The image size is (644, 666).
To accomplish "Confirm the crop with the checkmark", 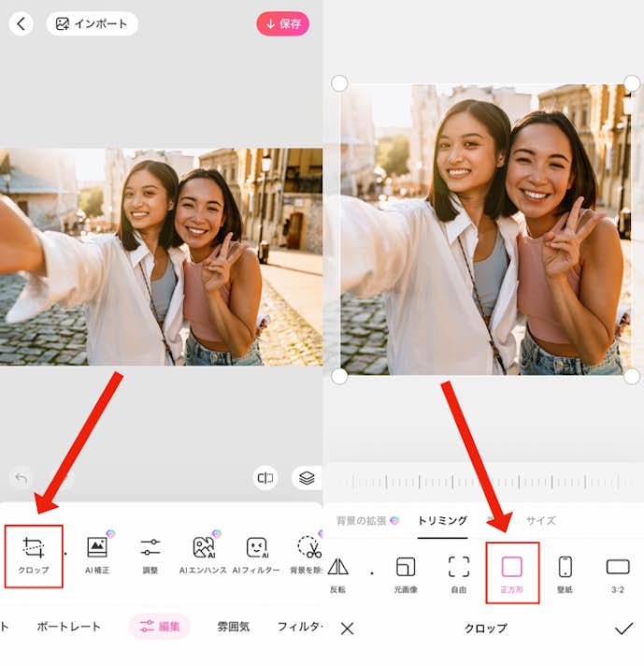I will pos(623,629).
